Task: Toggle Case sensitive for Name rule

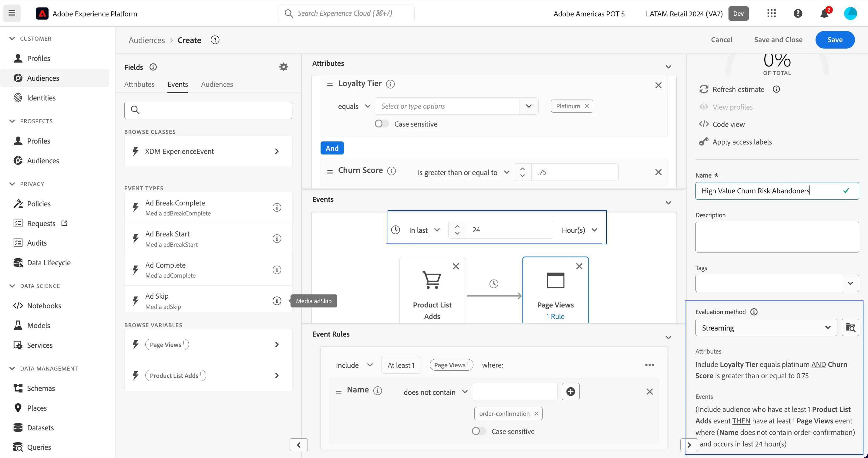Action: (x=479, y=431)
